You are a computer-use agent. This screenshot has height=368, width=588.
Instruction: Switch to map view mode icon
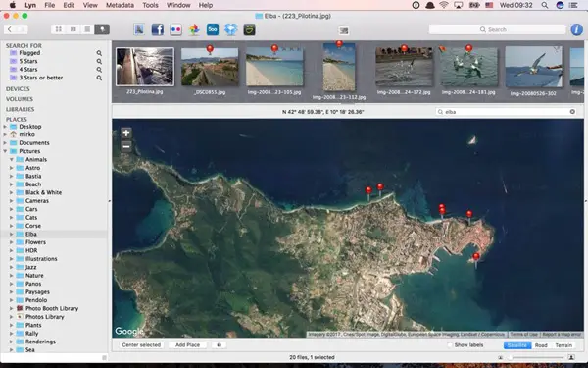click(102, 29)
